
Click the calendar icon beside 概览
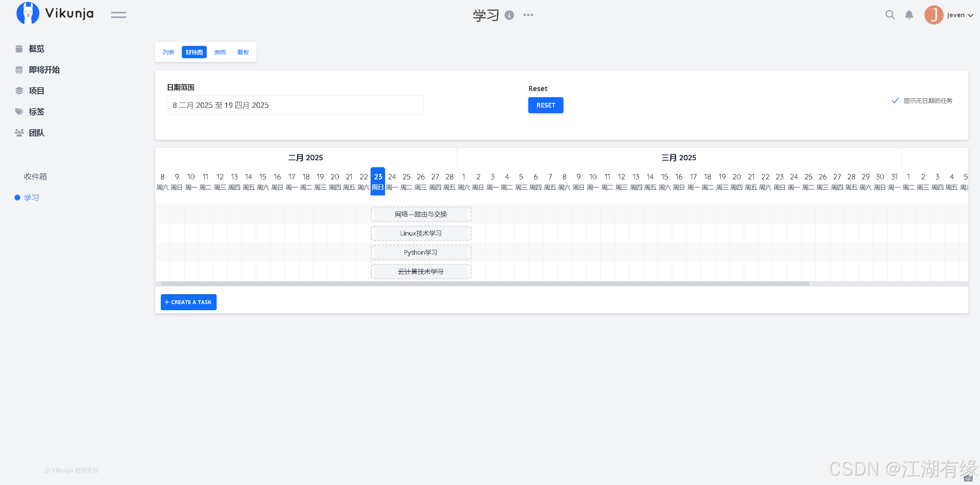click(x=19, y=49)
